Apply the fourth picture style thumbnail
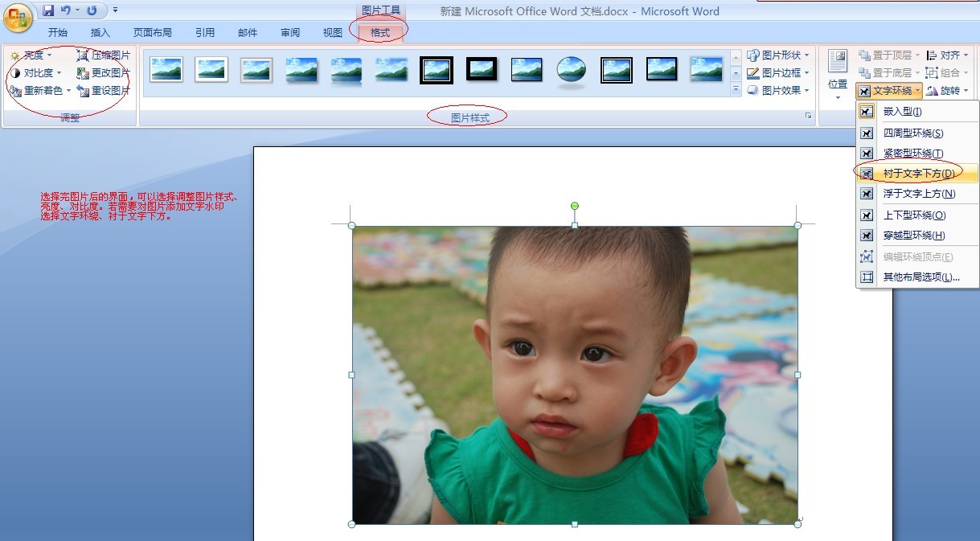Image resolution: width=980 pixels, height=541 pixels. coord(301,70)
